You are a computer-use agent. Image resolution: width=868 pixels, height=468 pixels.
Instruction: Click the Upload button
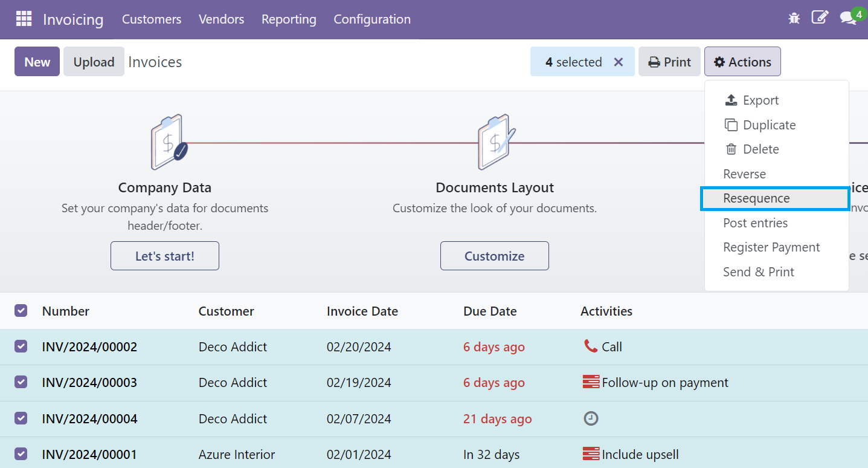point(94,62)
